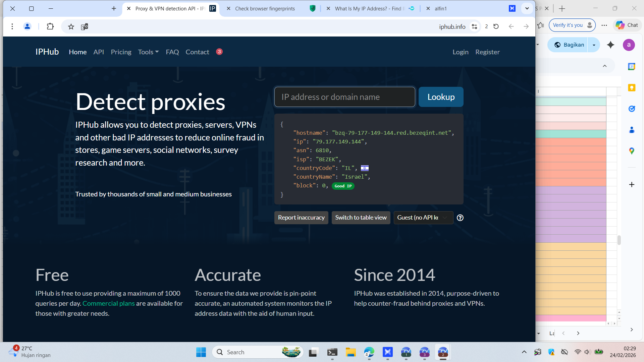Click the bookmark star icon in address bar
This screenshot has width=644, height=362.
tap(71, 26)
